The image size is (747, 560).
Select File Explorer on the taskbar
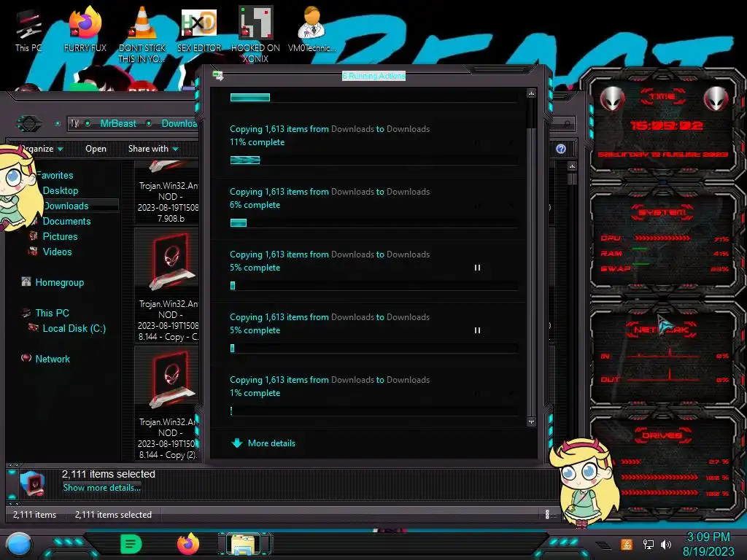(244, 544)
